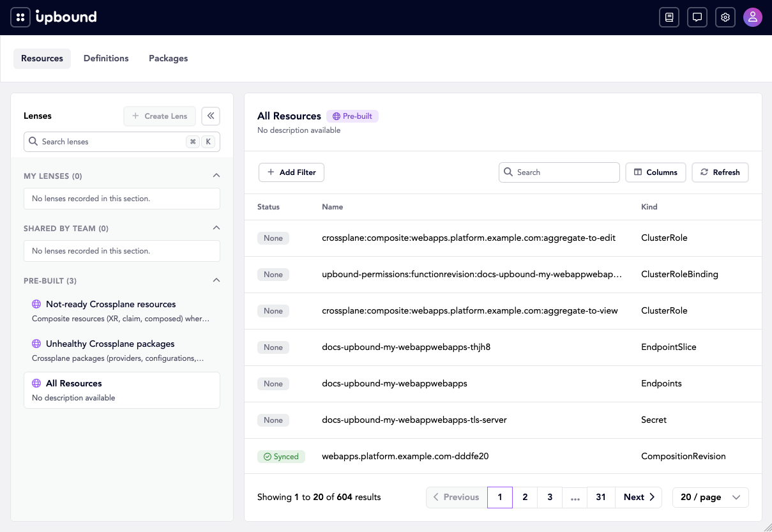The height and width of the screenshot is (532, 772).
Task: Click the Create Lens button
Action: (x=160, y=116)
